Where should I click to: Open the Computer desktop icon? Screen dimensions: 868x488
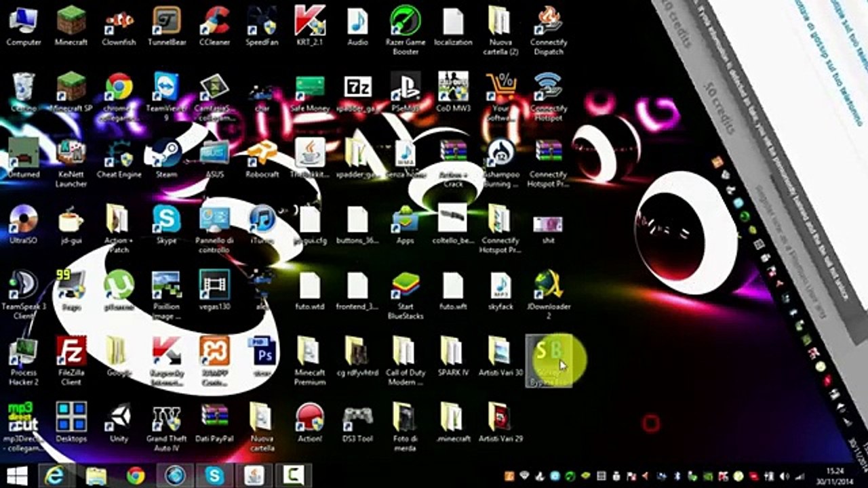pyautogui.click(x=24, y=26)
